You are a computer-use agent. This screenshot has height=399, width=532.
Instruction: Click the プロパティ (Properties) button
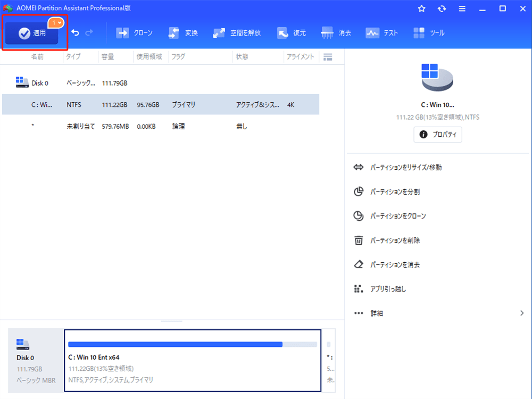pyautogui.click(x=438, y=135)
